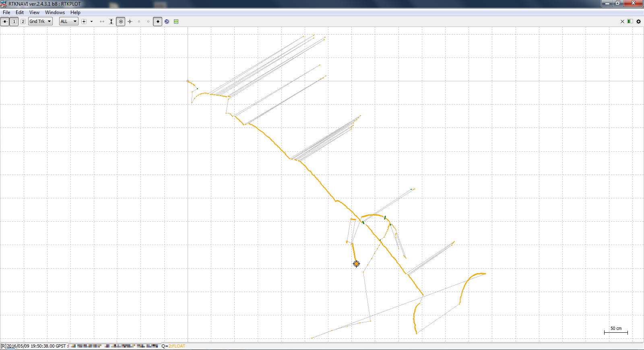Click the connect button at toolbar start

5,22
